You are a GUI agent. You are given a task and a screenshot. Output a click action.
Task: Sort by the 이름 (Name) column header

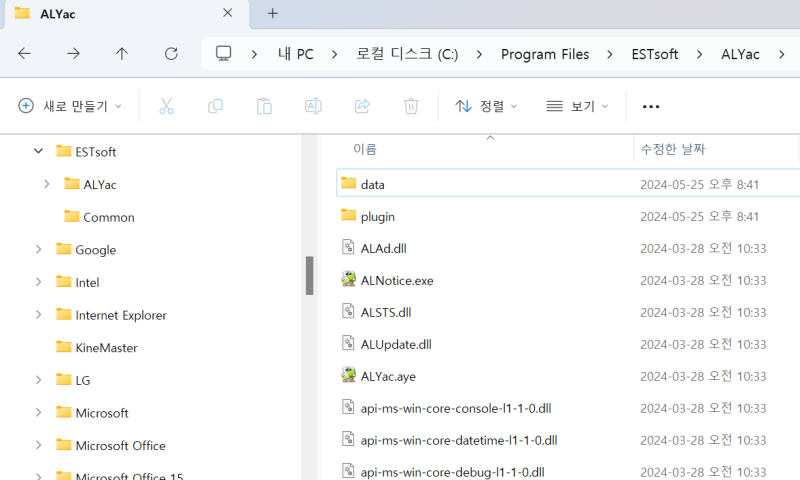point(365,149)
